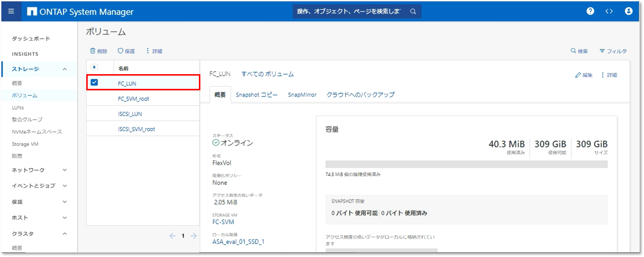Viewport: 644px width, 257px height.
Task: Click the online status check icon
Action: click(x=216, y=143)
